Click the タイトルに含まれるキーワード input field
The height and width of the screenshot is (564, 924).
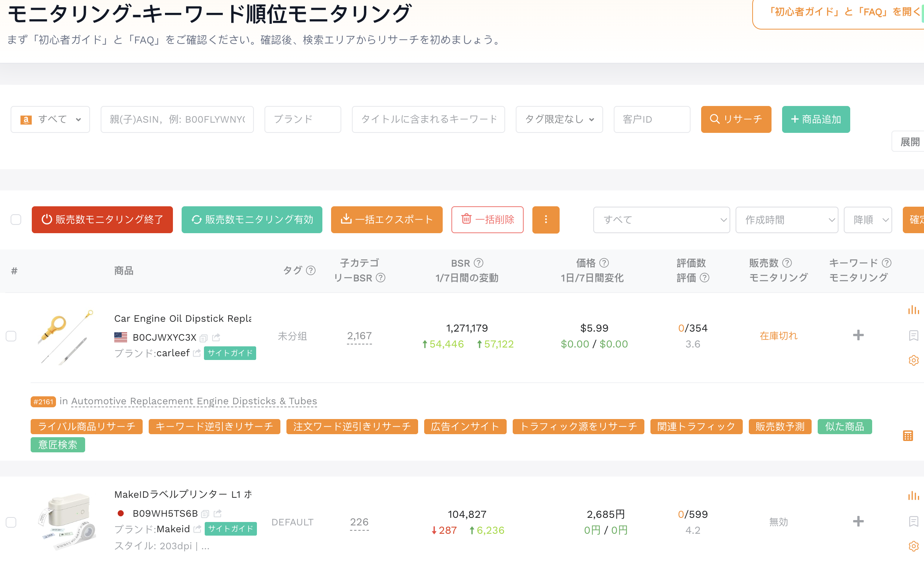pos(428,119)
